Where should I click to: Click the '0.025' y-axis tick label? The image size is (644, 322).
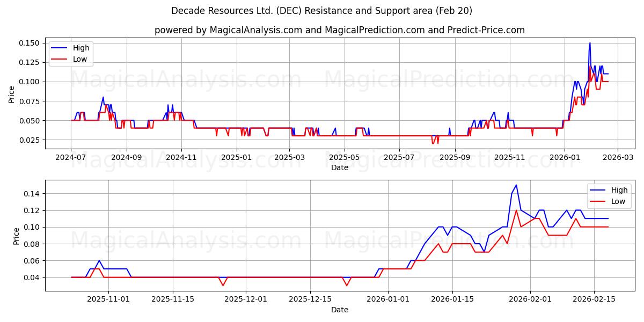31,140
